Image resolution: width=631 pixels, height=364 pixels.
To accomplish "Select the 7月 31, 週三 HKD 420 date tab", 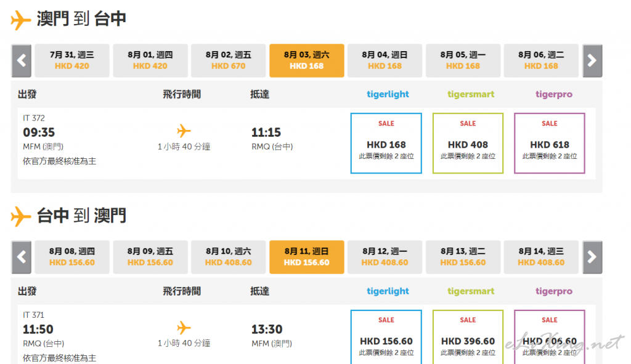I will point(72,61).
